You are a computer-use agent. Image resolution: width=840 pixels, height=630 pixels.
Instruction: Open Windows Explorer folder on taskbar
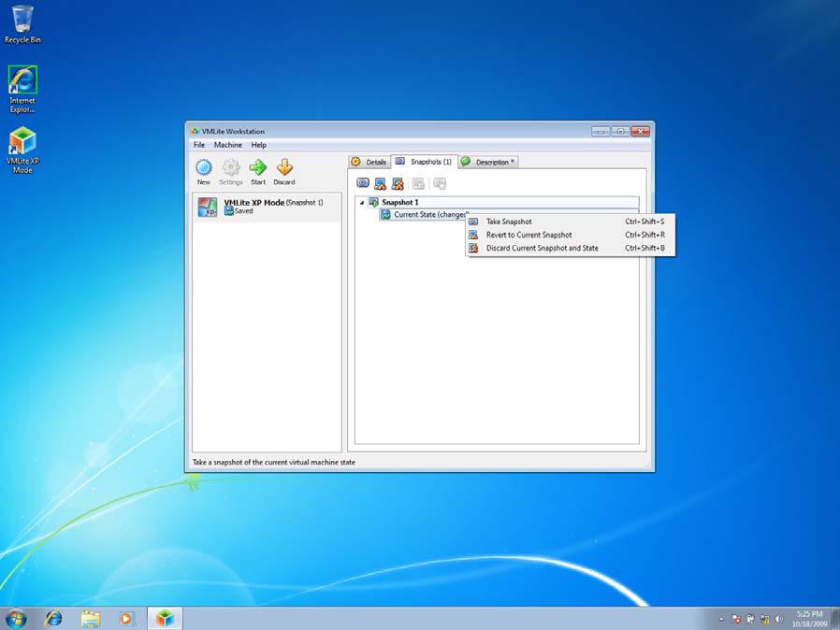click(91, 618)
